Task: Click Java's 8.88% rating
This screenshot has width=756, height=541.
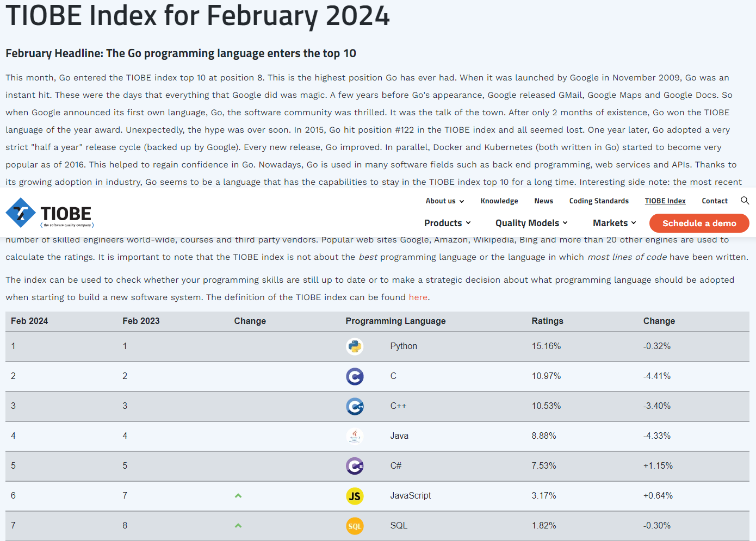Action: tap(544, 436)
